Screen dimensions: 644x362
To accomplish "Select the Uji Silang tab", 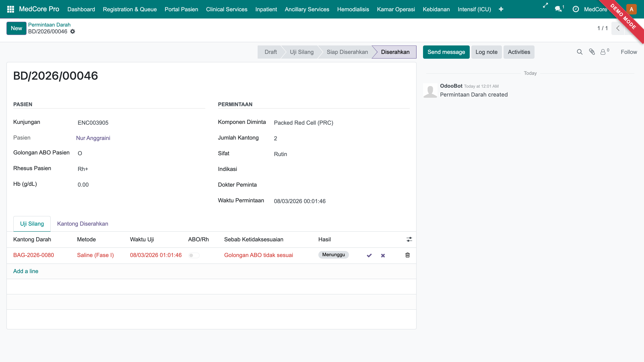I will pos(32,224).
